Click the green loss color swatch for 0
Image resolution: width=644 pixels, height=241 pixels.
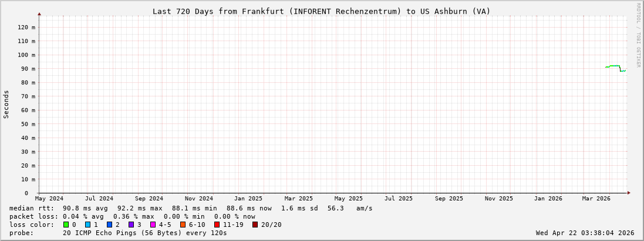point(66,225)
